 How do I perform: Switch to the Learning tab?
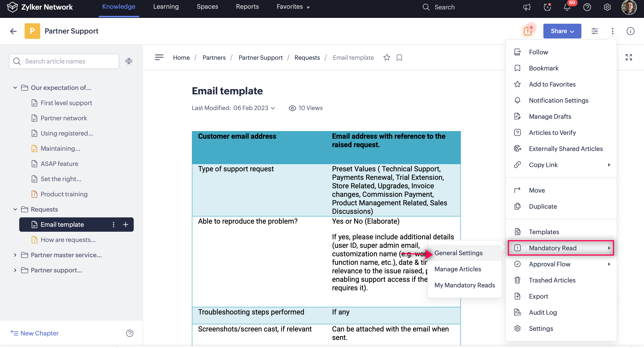coord(166,7)
